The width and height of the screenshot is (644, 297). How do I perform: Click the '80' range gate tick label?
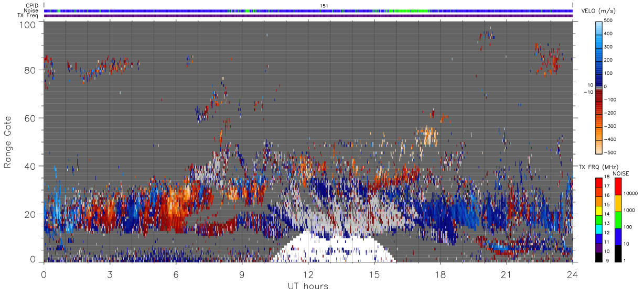(x=31, y=70)
